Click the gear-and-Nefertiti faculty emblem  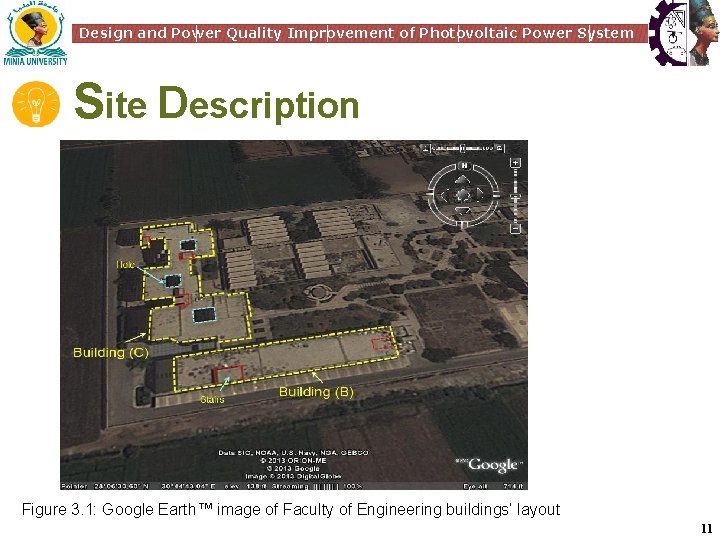[x=684, y=33]
